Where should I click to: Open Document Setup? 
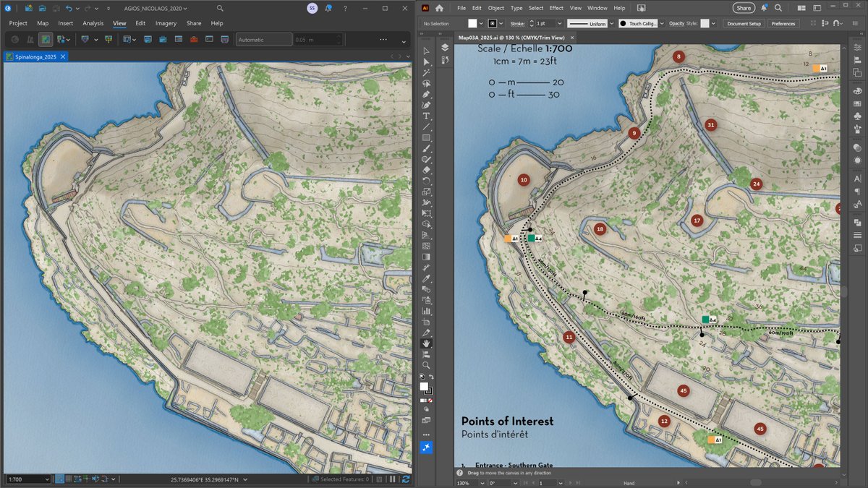coord(743,23)
